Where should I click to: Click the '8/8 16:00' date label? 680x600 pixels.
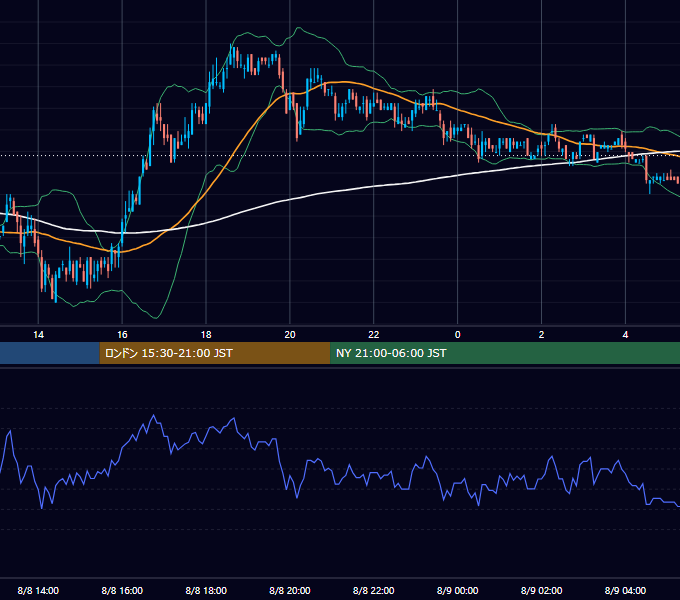(x=122, y=590)
